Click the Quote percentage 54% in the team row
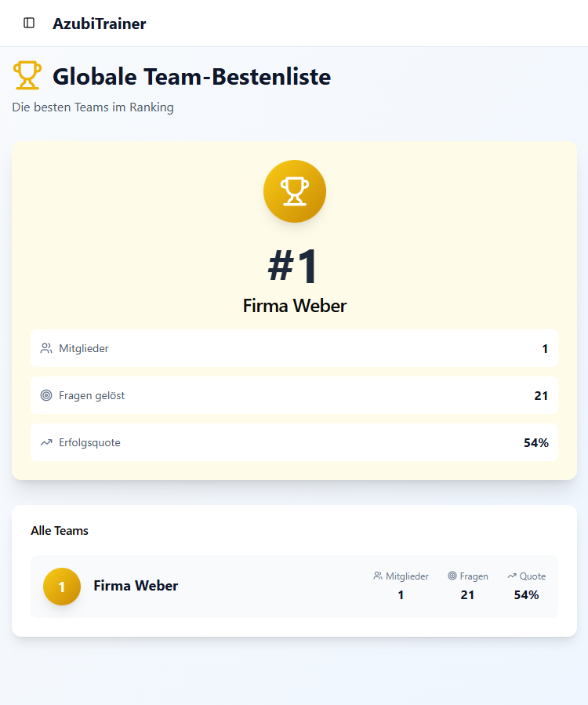 point(526,594)
